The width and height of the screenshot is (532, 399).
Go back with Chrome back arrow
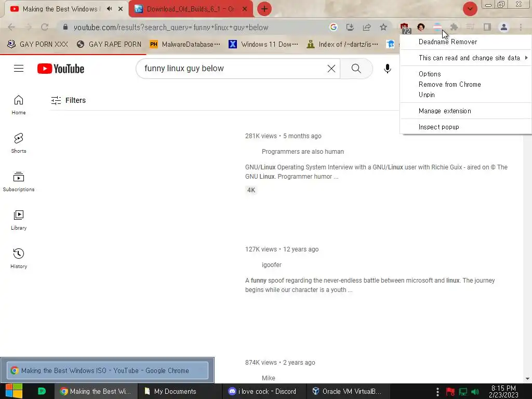(x=11, y=27)
